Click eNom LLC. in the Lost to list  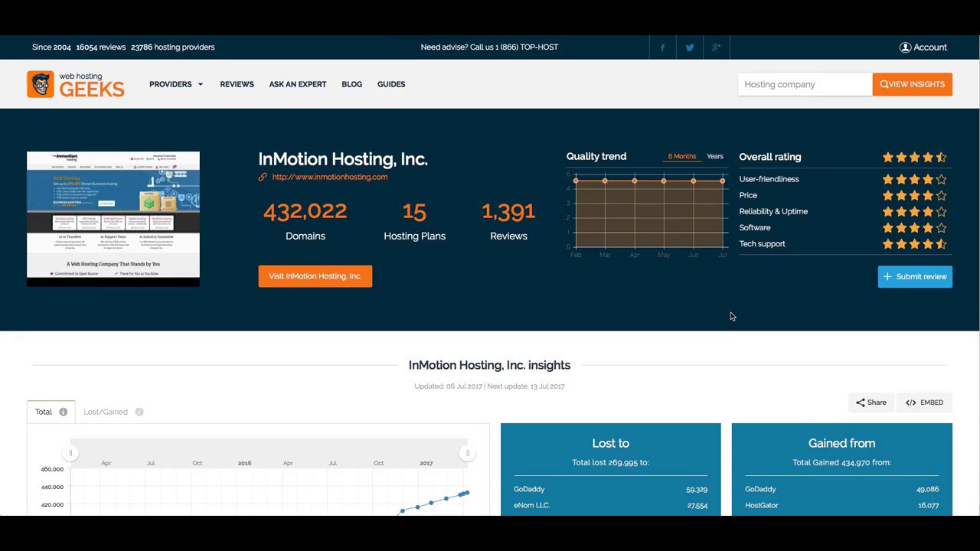(x=532, y=505)
